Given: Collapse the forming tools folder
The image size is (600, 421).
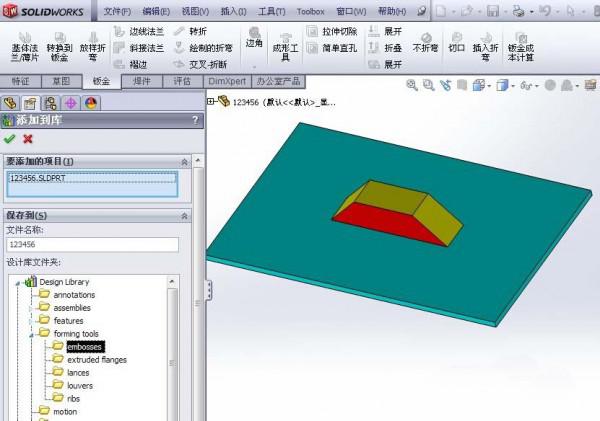Looking at the screenshot, I should tap(31, 335).
